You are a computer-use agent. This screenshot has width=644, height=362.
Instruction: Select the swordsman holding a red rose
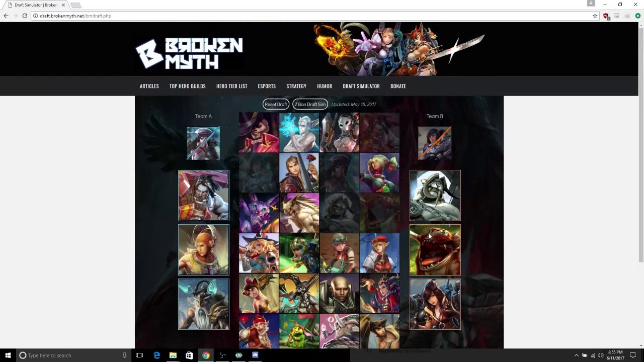[x=299, y=172]
